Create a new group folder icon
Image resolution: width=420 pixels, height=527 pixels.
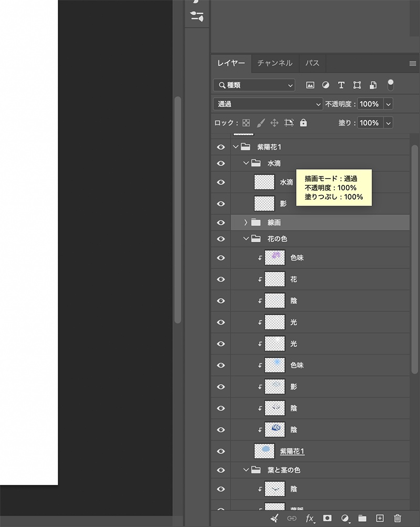coord(362,518)
